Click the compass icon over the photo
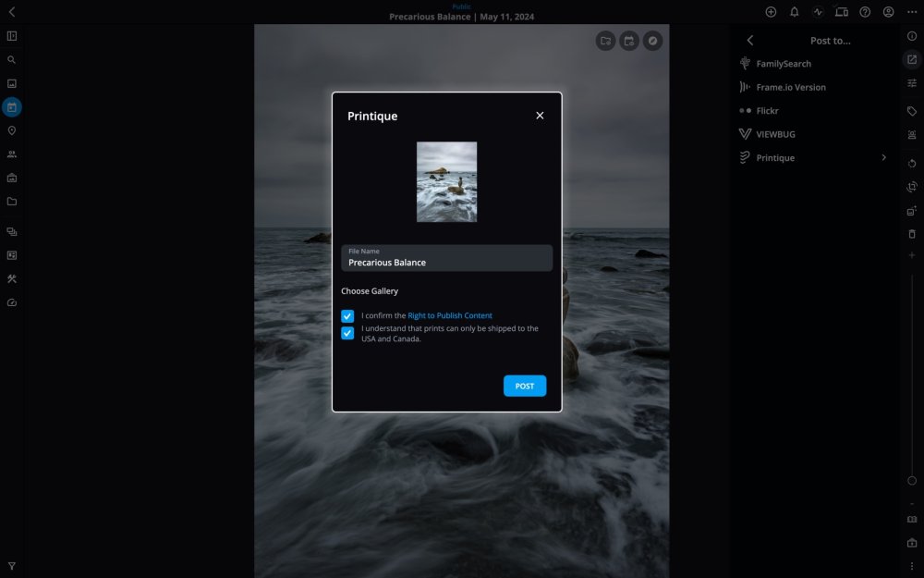 652,41
